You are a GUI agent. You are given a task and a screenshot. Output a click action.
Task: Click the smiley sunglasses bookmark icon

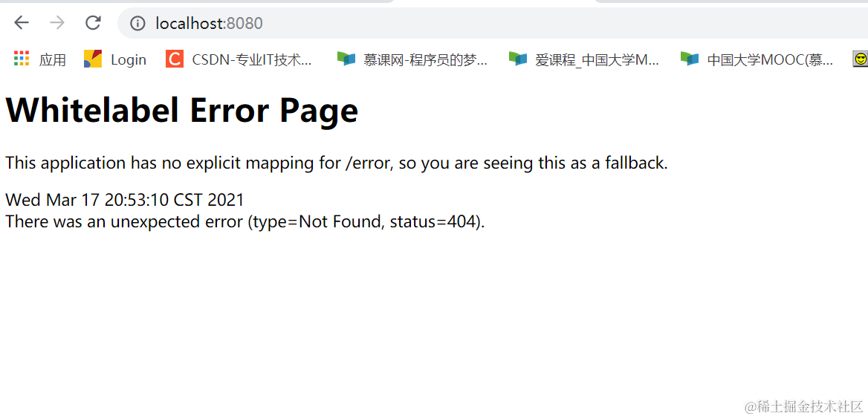(861, 59)
